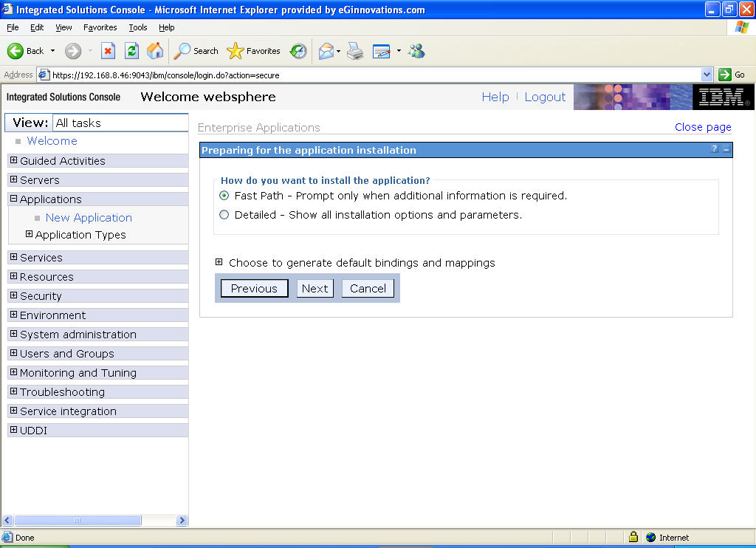Open the Tools menu
Screen dimensions: 756x548
click(x=138, y=27)
